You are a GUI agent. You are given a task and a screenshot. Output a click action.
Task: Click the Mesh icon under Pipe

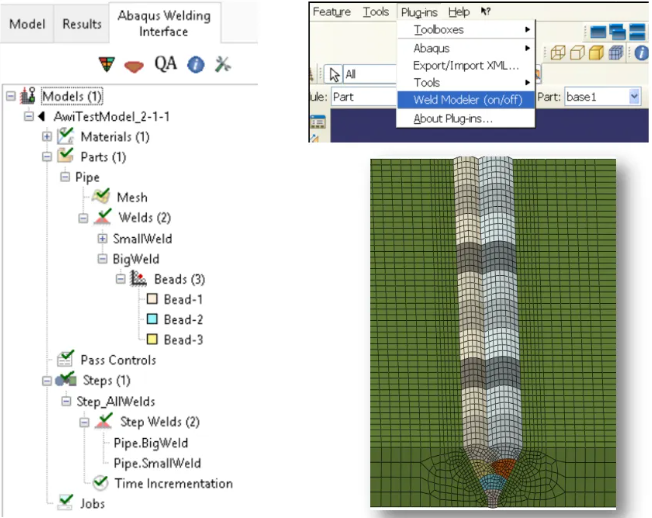101,196
